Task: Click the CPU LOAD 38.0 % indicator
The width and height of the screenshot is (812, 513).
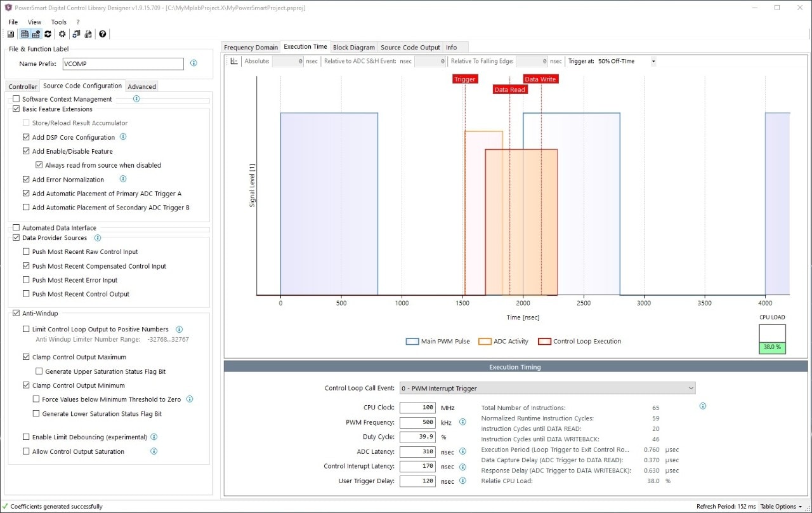Action: 772,347
